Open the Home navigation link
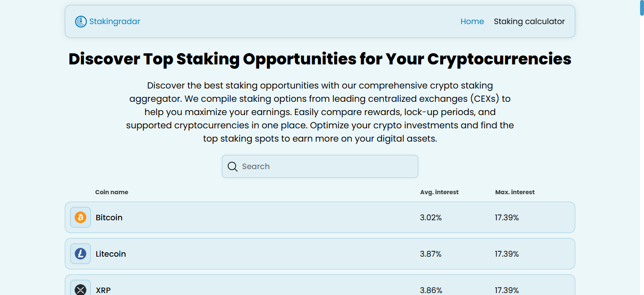 tap(472, 22)
